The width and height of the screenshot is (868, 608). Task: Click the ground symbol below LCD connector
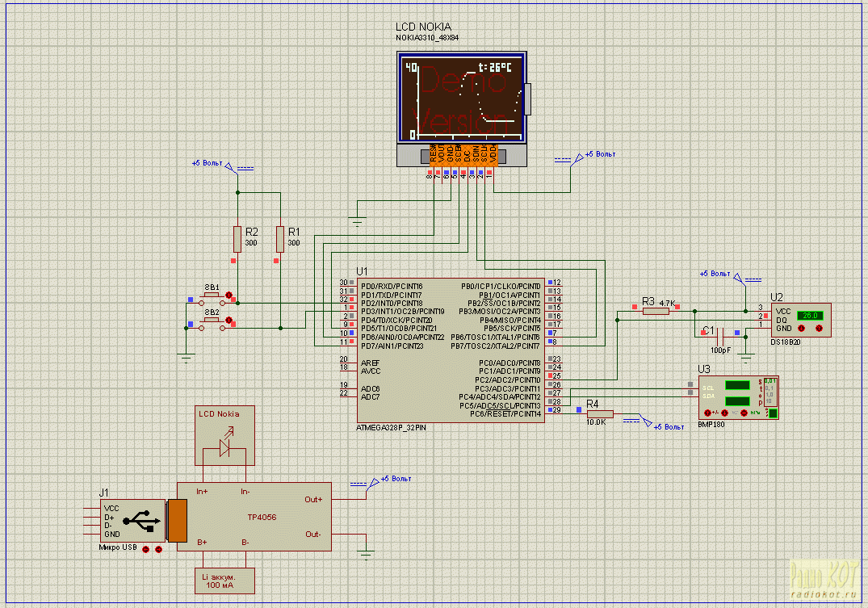(x=357, y=222)
